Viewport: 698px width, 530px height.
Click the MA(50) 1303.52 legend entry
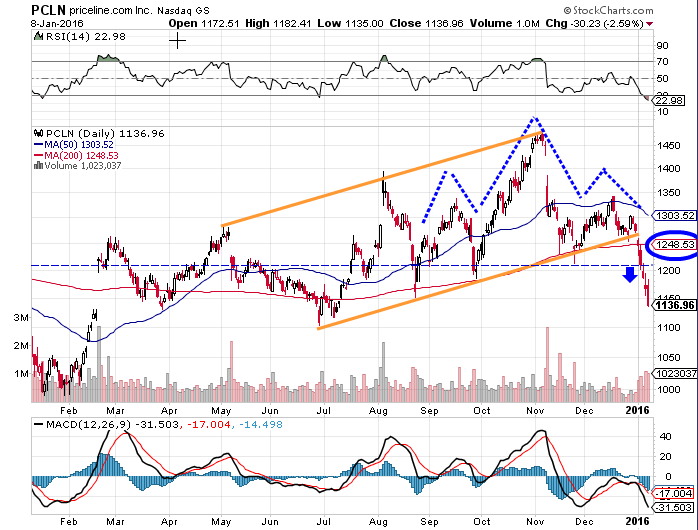[78, 145]
